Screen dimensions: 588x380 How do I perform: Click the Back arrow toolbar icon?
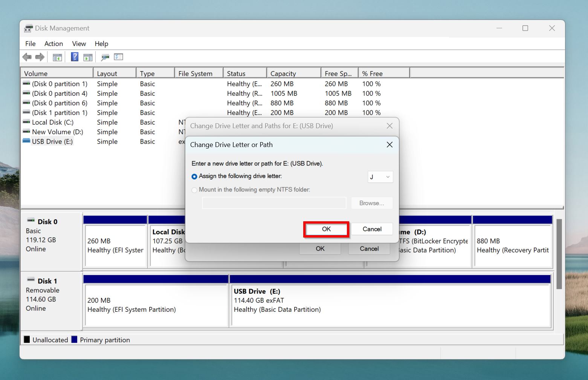[27, 57]
